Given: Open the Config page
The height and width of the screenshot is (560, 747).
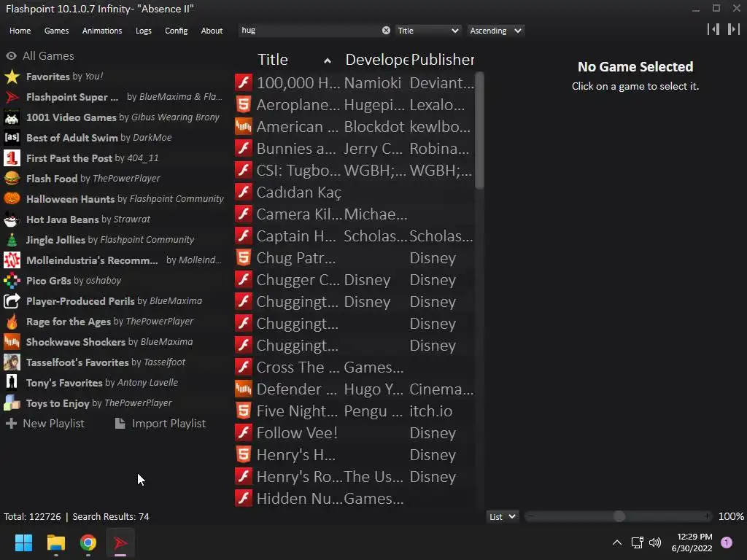Looking at the screenshot, I should click(x=177, y=31).
